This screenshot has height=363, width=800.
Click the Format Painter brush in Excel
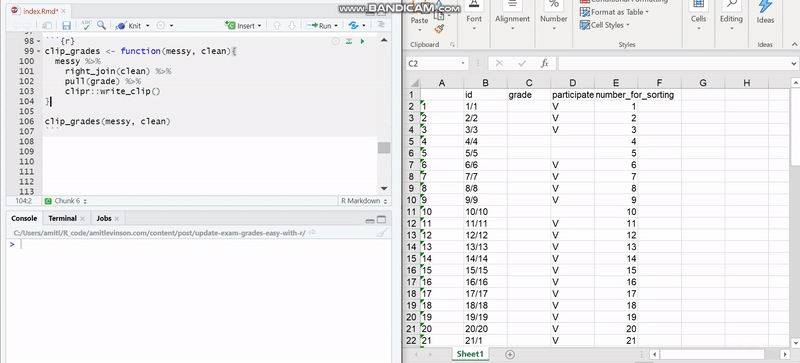[x=439, y=29]
